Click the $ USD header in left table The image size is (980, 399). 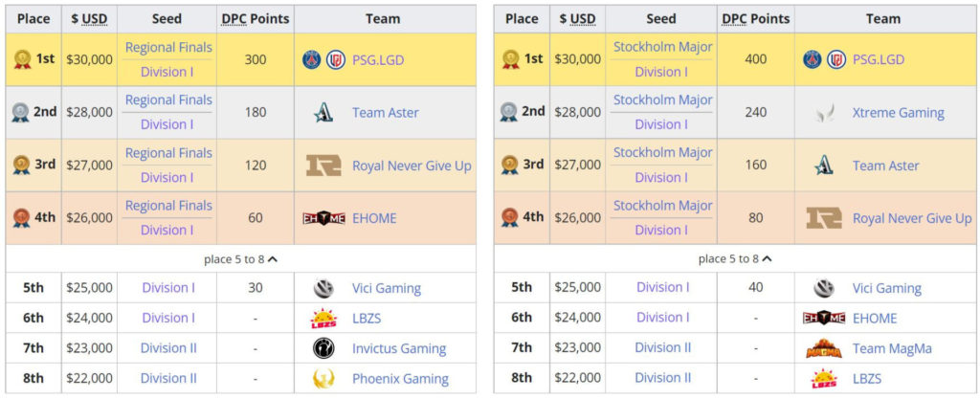[x=89, y=19]
